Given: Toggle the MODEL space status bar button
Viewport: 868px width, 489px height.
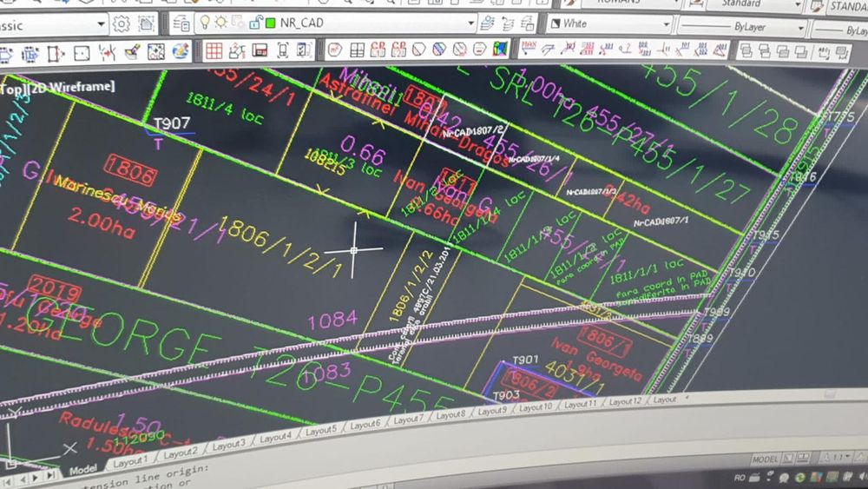Looking at the screenshot, I should [x=765, y=459].
